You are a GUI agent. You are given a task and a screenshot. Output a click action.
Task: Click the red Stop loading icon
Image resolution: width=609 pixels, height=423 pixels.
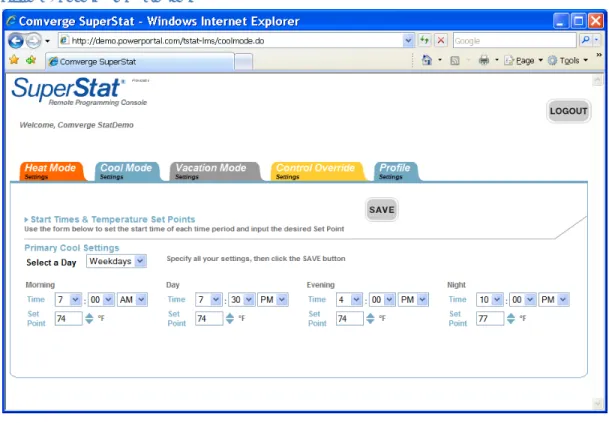pos(441,40)
